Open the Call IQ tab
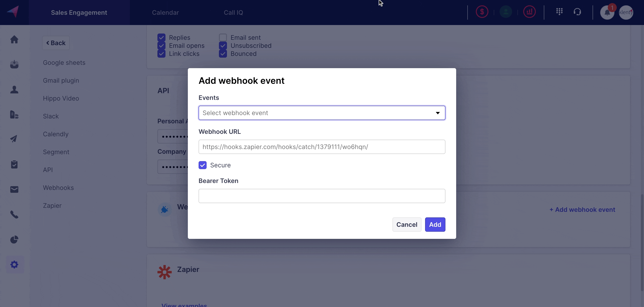The image size is (644, 307). pyautogui.click(x=233, y=13)
